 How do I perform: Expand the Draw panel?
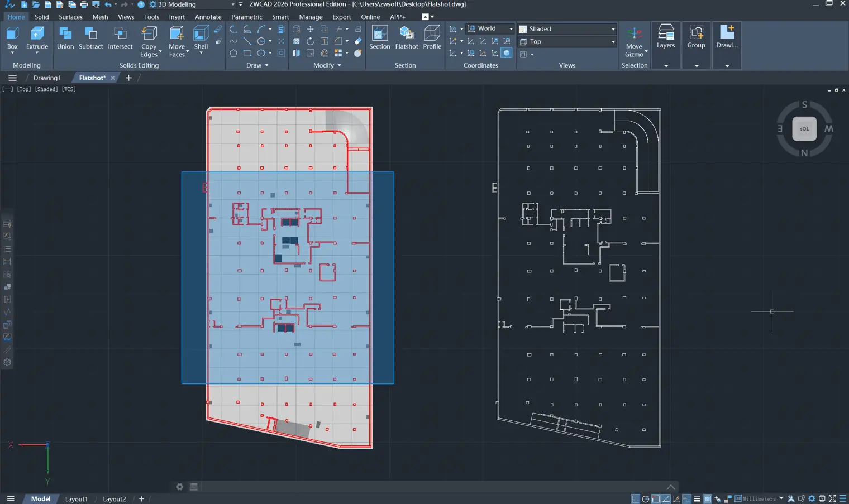(257, 65)
